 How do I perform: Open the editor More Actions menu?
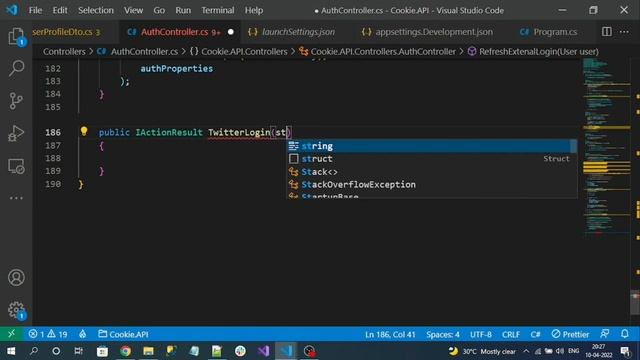click(x=624, y=31)
